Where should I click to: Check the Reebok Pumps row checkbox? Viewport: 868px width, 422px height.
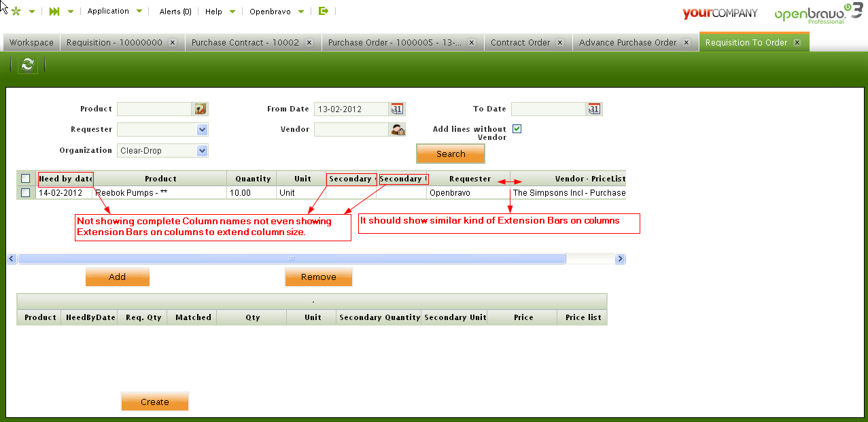point(26,193)
